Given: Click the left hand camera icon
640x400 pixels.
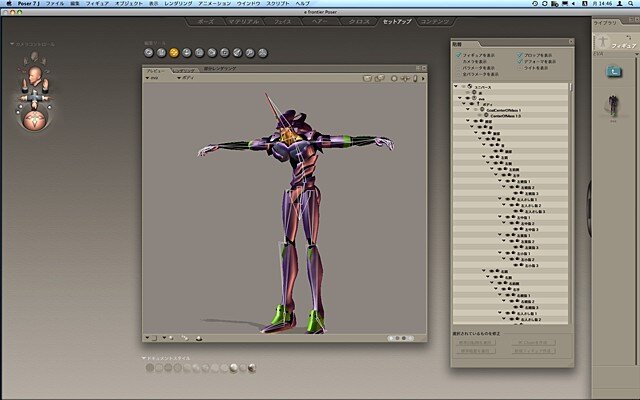Looking at the screenshot, I should click(x=24, y=84).
